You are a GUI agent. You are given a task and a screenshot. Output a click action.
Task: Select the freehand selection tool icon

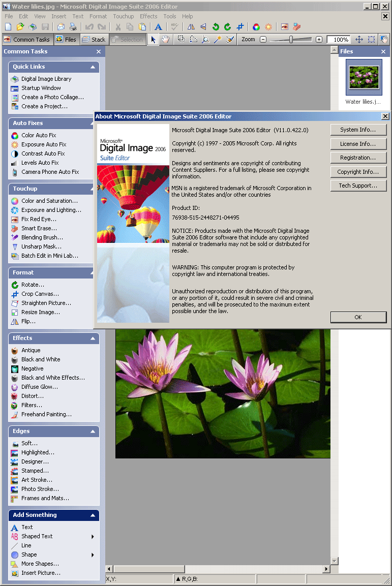click(x=194, y=40)
